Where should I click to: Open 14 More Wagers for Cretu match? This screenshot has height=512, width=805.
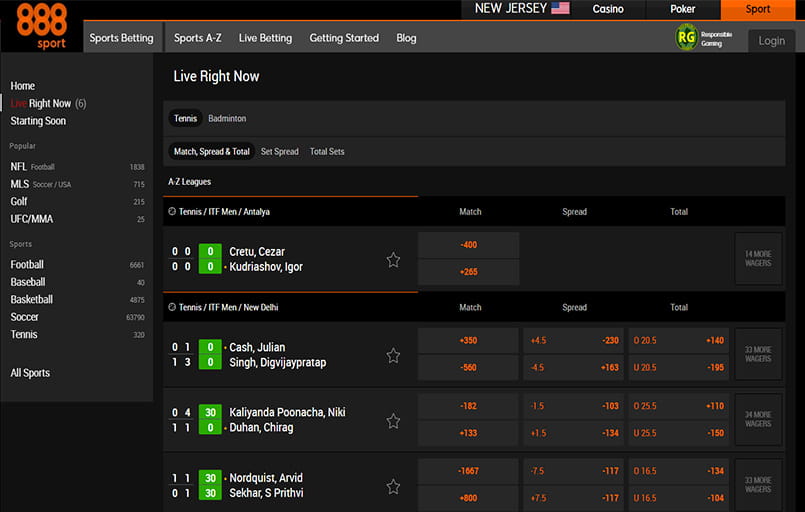(x=758, y=258)
